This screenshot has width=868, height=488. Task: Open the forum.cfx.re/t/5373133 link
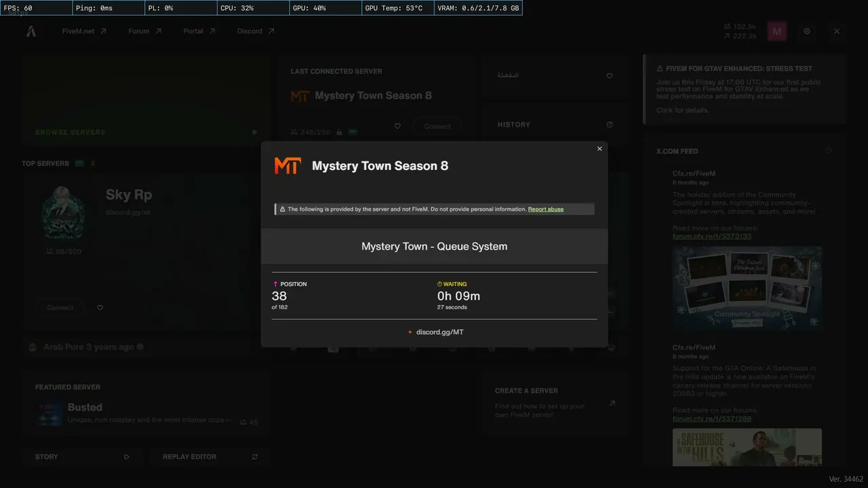(x=712, y=237)
